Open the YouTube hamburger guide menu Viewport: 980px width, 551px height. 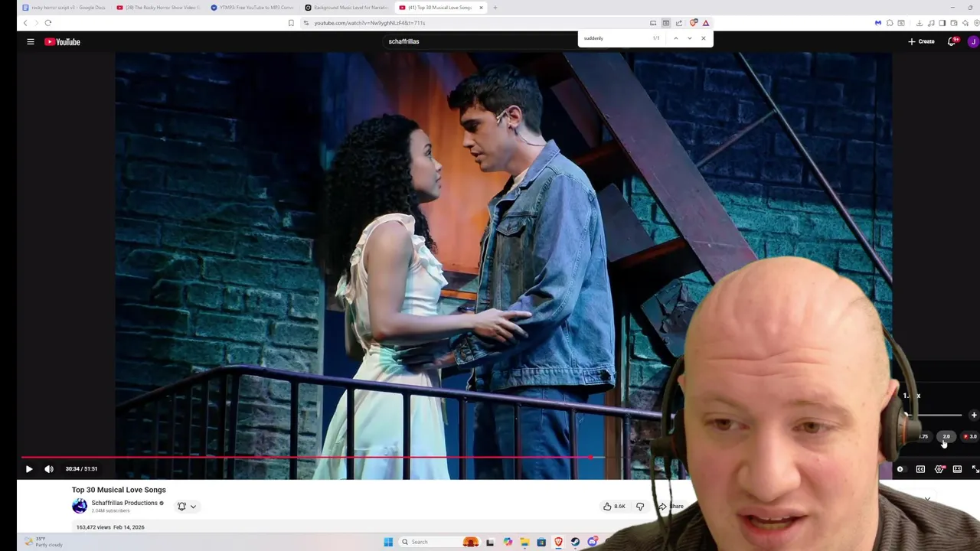(x=31, y=42)
